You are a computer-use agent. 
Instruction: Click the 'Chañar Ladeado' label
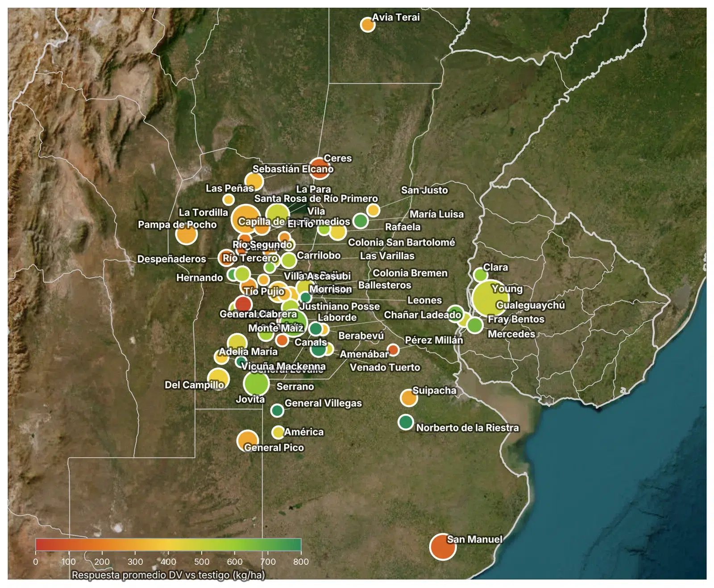tap(423, 315)
